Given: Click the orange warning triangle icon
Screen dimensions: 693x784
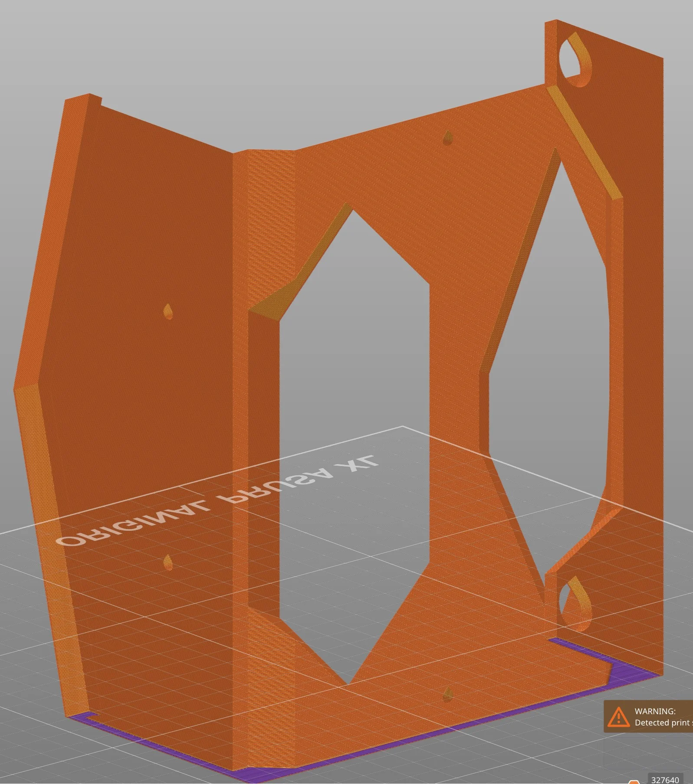Looking at the screenshot, I should coord(618,717).
